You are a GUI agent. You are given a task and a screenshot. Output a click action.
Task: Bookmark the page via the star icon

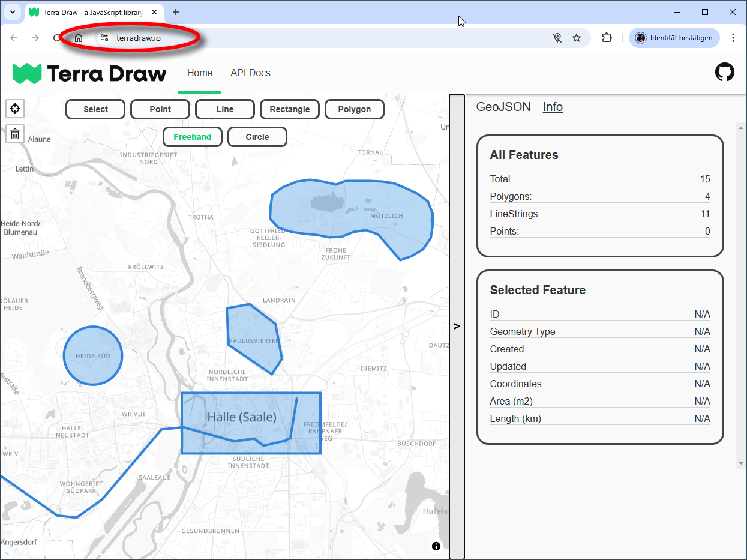577,37
